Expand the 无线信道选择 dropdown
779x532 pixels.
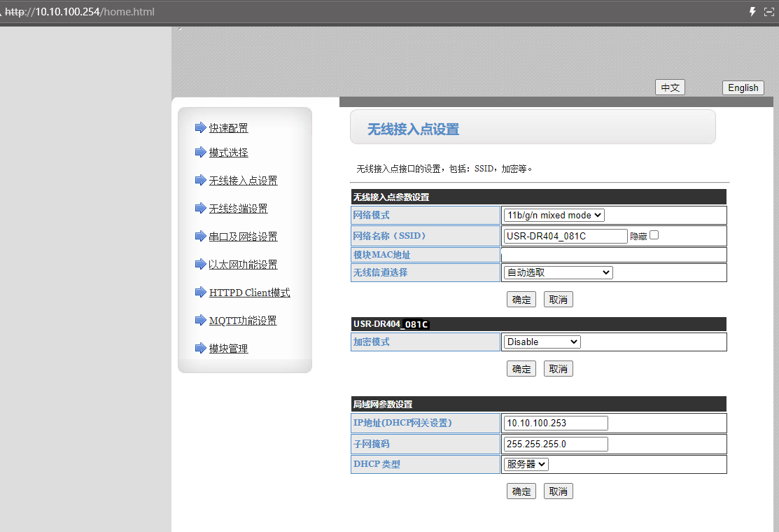click(x=558, y=272)
